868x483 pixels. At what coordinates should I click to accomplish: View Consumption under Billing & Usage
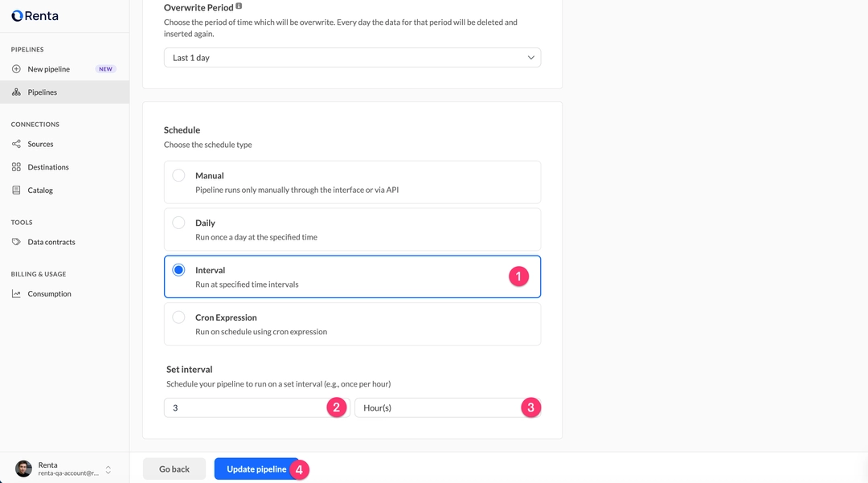coord(48,293)
